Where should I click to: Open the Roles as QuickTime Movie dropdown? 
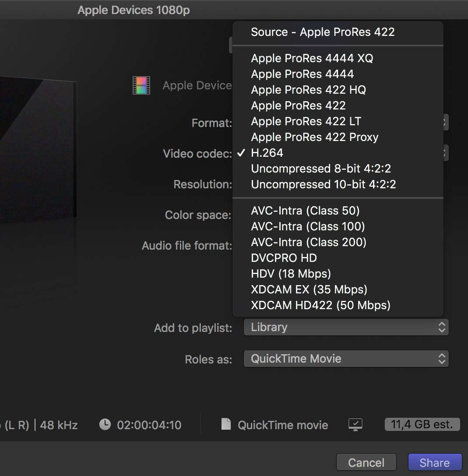point(346,359)
